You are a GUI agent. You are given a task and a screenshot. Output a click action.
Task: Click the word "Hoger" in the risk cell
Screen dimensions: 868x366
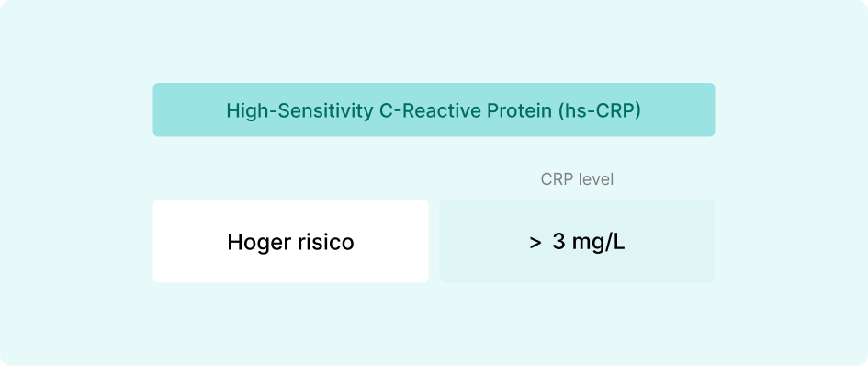pos(254,243)
